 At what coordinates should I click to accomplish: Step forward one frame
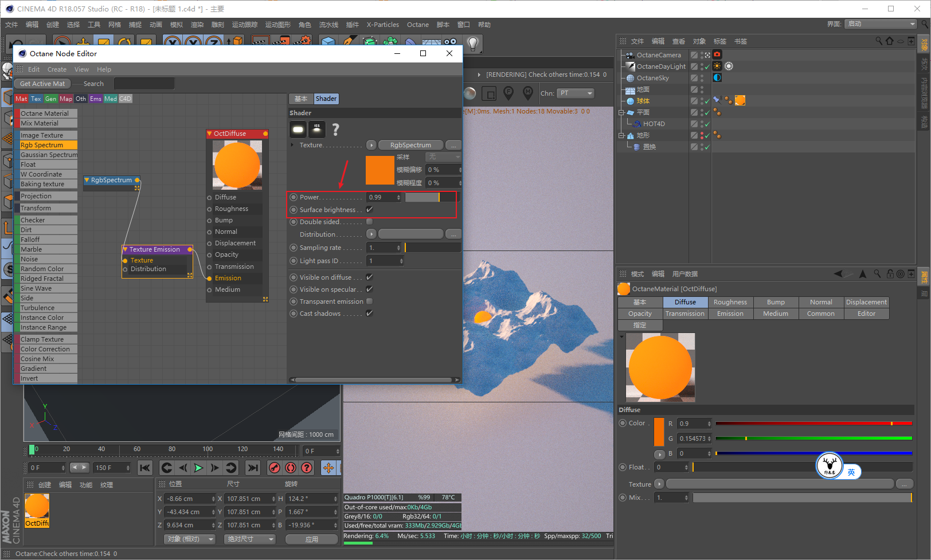(214, 468)
